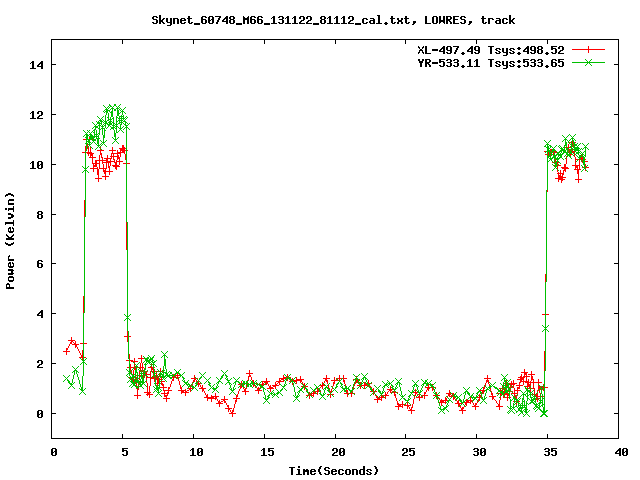This screenshot has width=640, height=480.
Task: Click the x-axis tick label 5
Action: pos(124,452)
